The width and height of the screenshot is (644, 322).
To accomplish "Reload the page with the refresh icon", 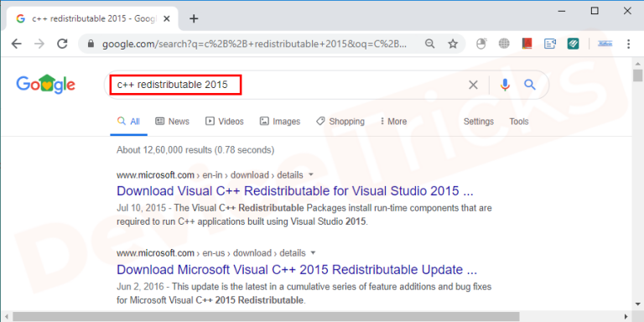I will 62,44.
